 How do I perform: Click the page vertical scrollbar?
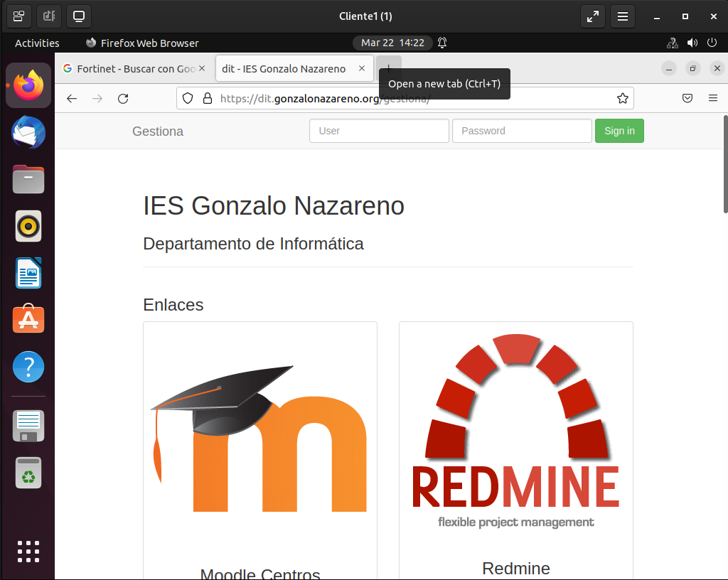[x=725, y=165]
